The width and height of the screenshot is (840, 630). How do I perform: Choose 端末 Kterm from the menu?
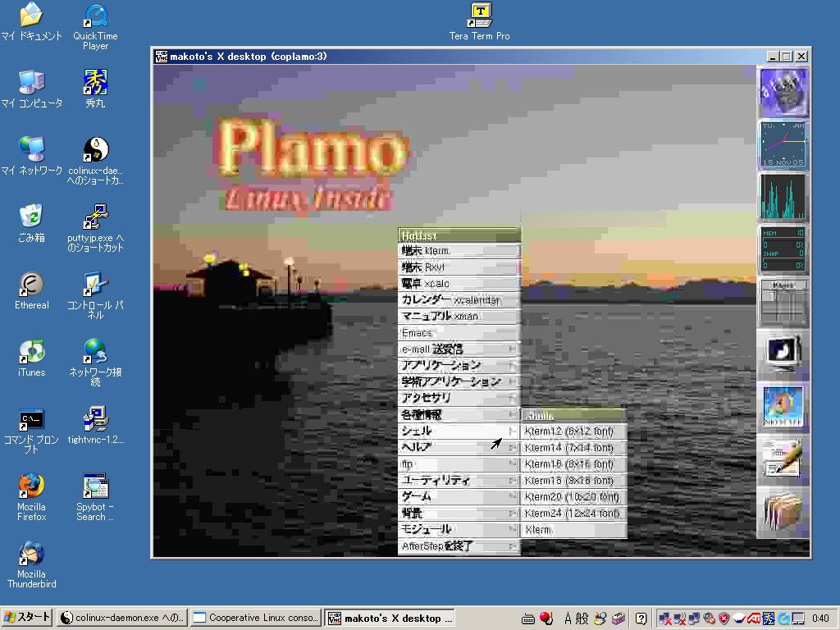(459, 251)
